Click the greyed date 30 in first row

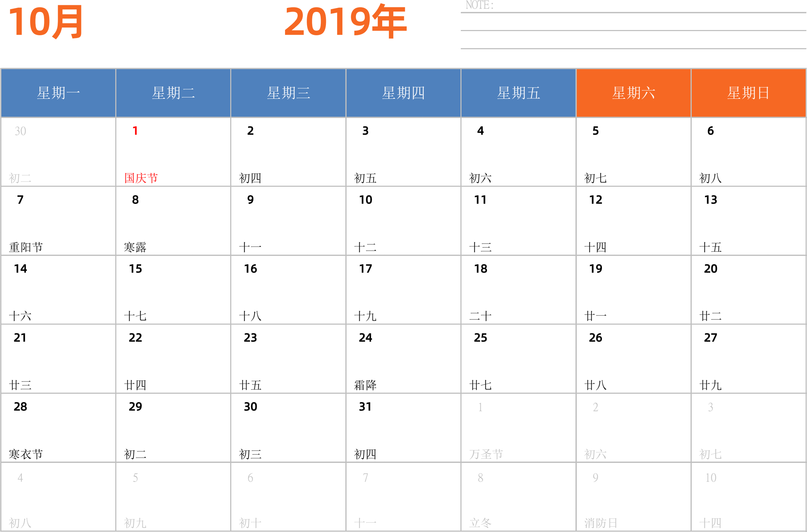[20, 131]
